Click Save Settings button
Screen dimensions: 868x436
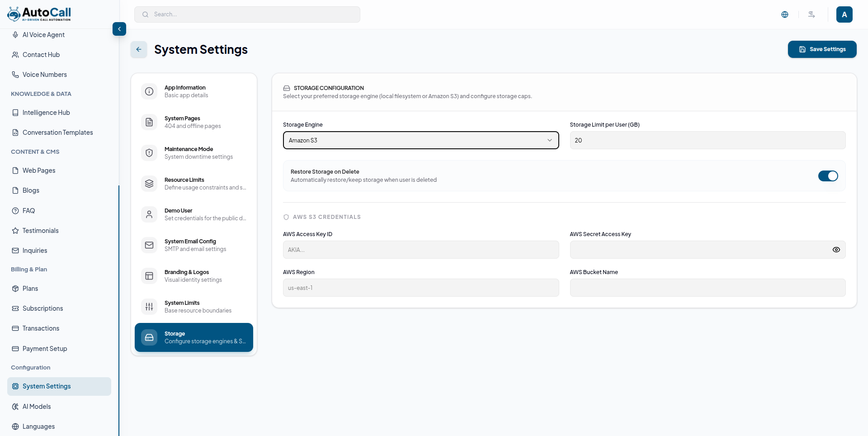822,49
